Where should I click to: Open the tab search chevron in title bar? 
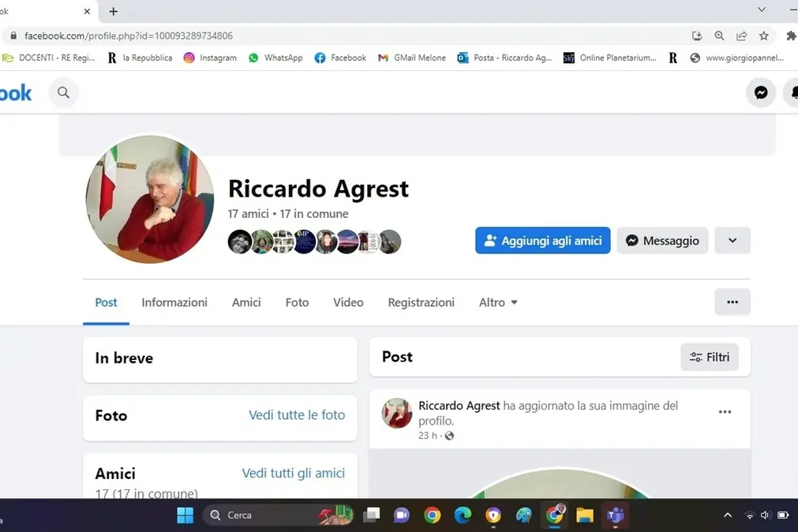click(x=762, y=9)
